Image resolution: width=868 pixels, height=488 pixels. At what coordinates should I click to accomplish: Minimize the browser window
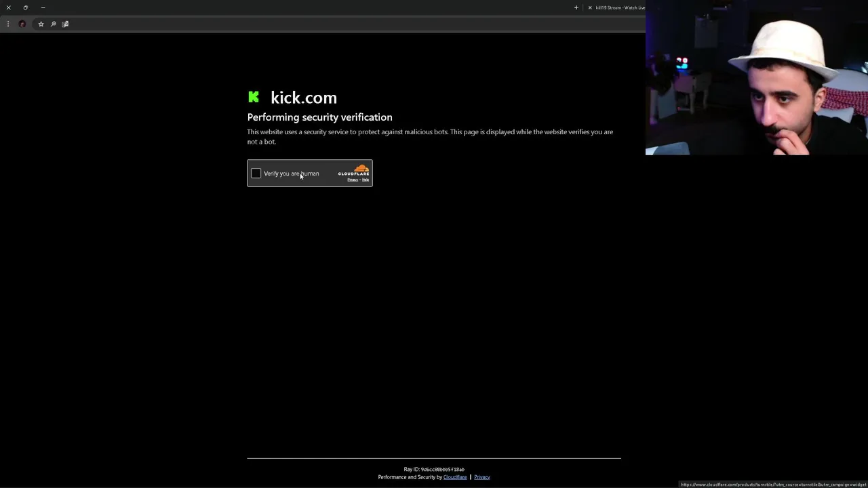tap(43, 7)
